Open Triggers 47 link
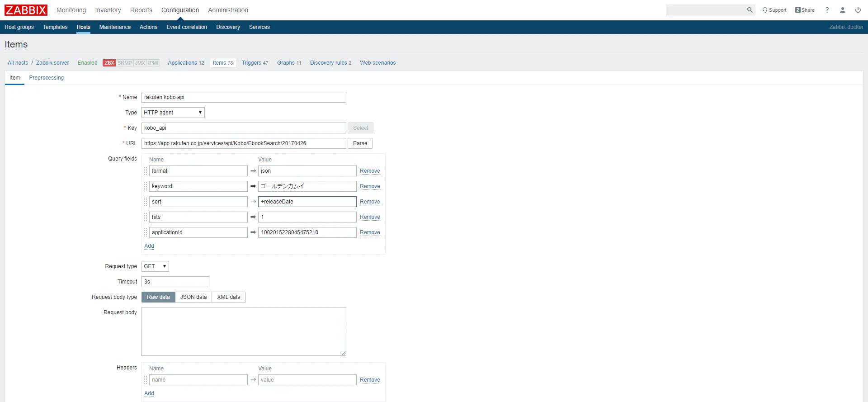This screenshot has height=402, width=868. 255,63
